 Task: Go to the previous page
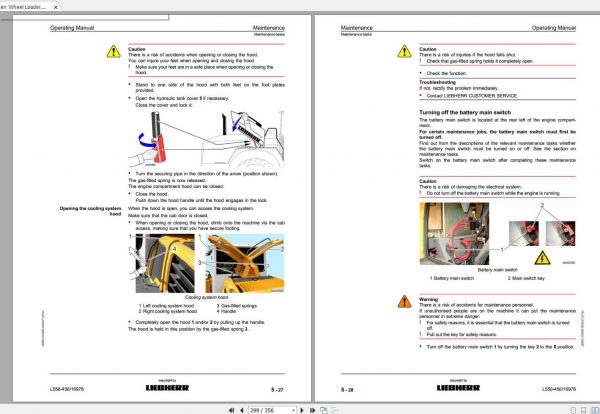coord(241,410)
